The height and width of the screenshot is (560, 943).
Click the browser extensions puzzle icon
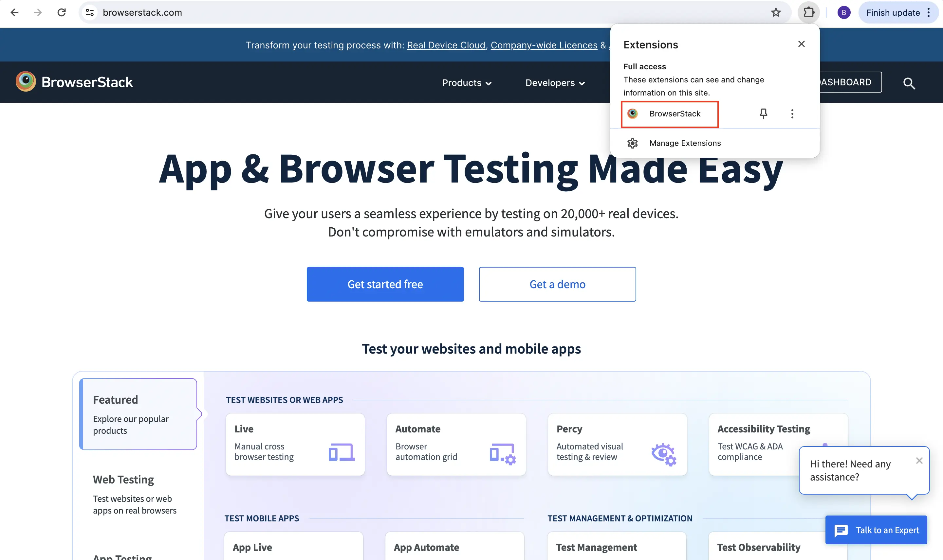[x=808, y=12]
